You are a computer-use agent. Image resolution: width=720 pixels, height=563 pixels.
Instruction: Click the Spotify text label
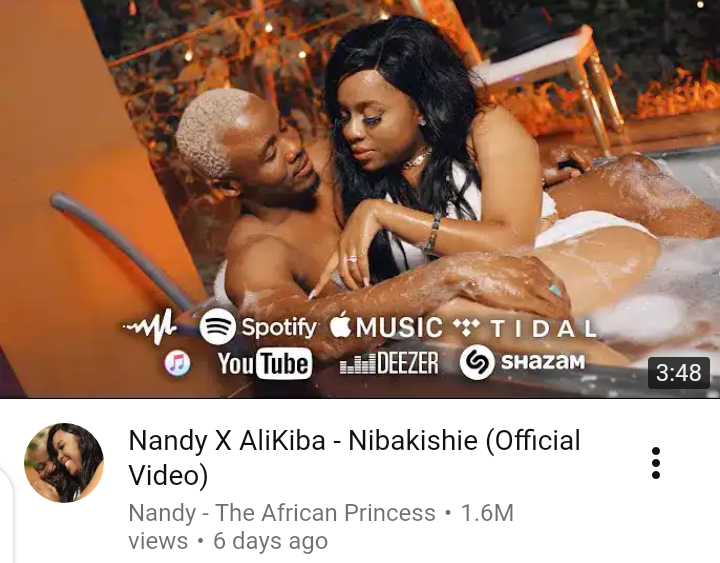[x=279, y=327]
